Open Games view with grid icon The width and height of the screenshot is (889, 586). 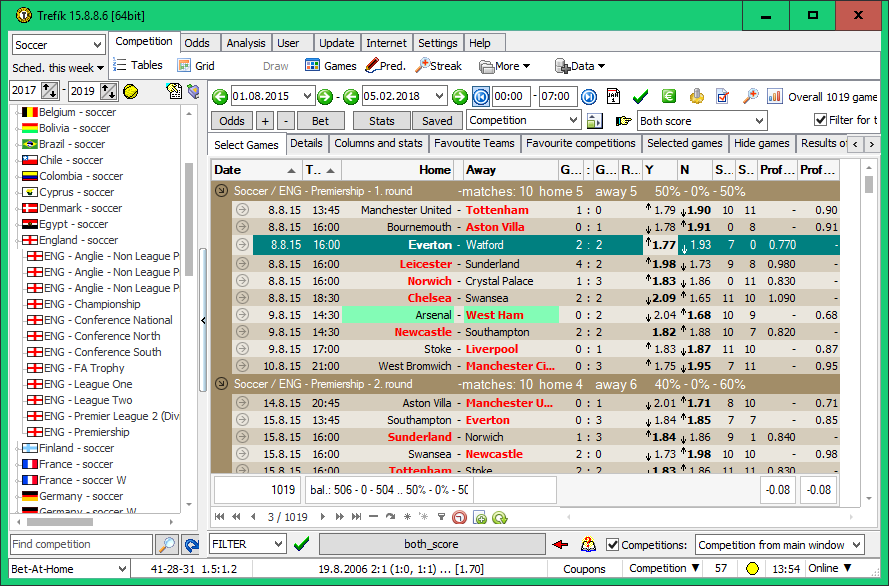(x=331, y=66)
